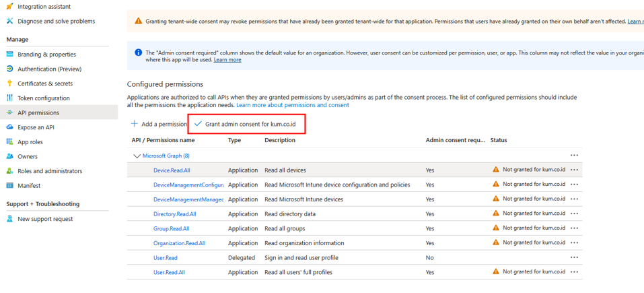Click 'Delegated' type cell
Image resolution: width=644 pixels, height=293 pixels.
(x=241, y=258)
